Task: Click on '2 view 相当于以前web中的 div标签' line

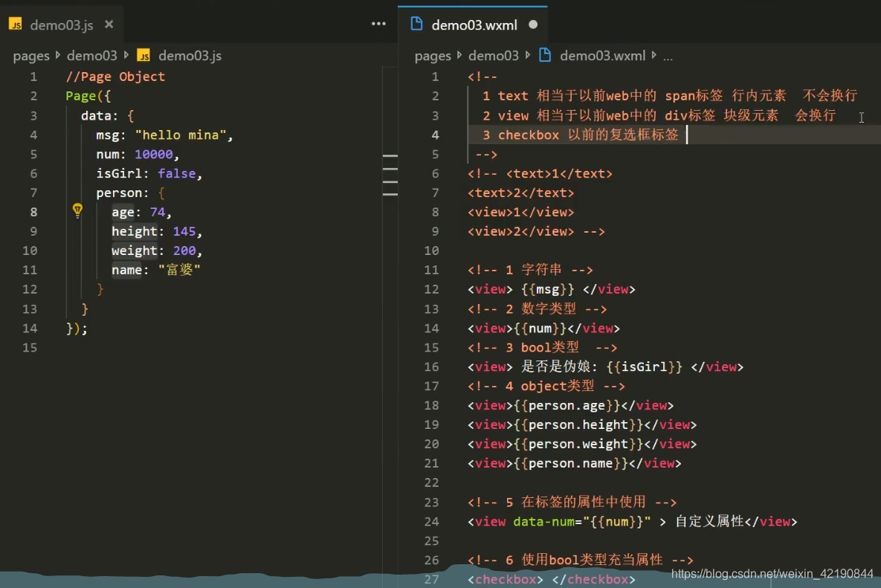Action: click(659, 116)
